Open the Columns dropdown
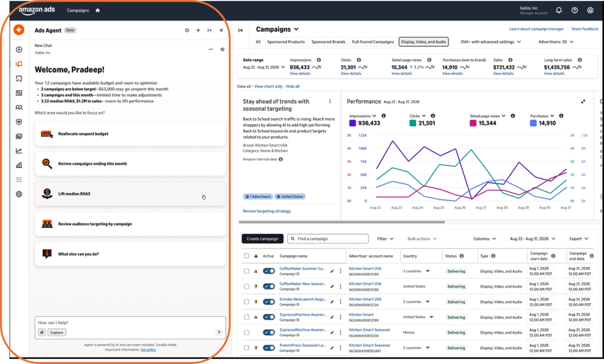 click(485, 239)
